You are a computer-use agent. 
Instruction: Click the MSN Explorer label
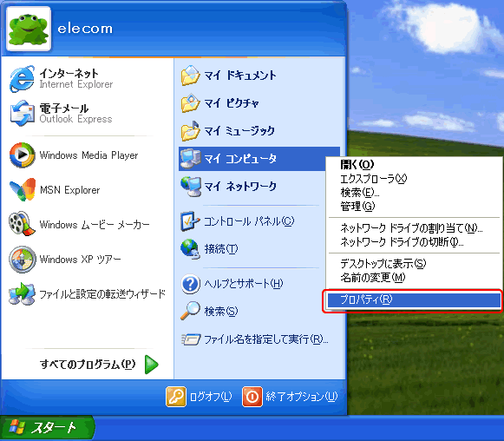click(69, 190)
